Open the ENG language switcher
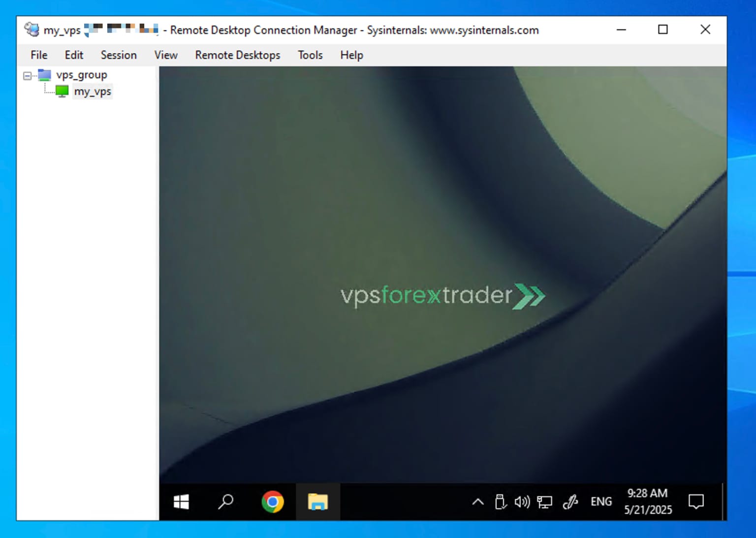Image resolution: width=756 pixels, height=538 pixels. point(600,502)
